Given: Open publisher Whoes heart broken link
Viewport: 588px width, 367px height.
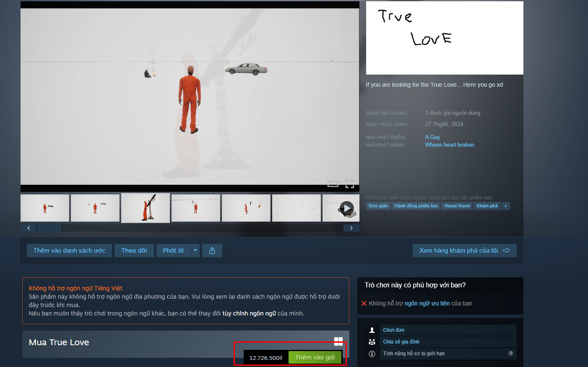Looking at the screenshot, I should pos(449,145).
